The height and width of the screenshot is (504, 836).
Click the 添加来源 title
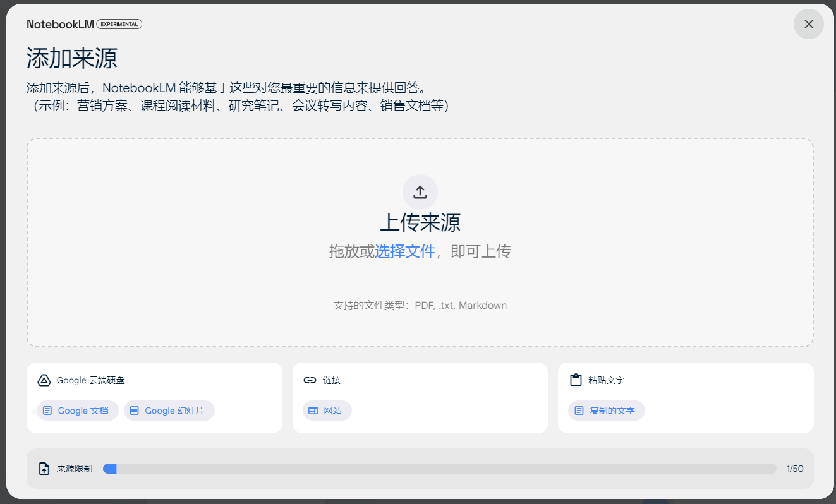pos(72,58)
